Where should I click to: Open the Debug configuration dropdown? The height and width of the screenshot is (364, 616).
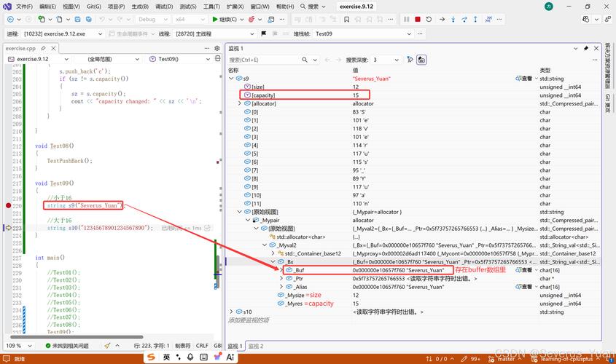point(153,19)
